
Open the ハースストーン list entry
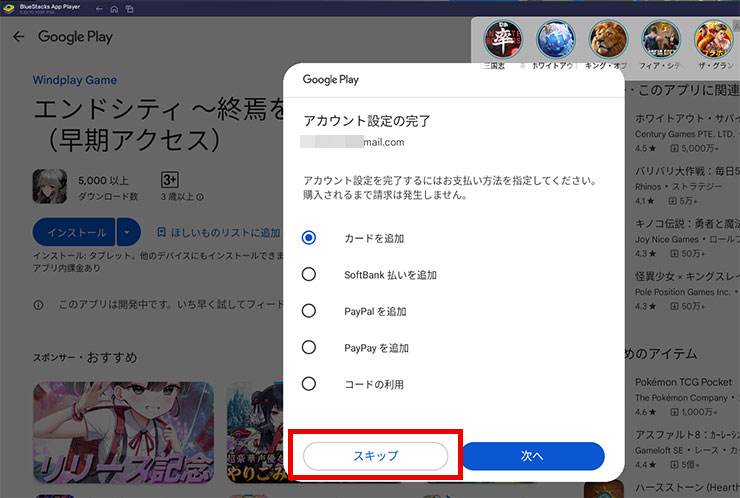coord(687,488)
